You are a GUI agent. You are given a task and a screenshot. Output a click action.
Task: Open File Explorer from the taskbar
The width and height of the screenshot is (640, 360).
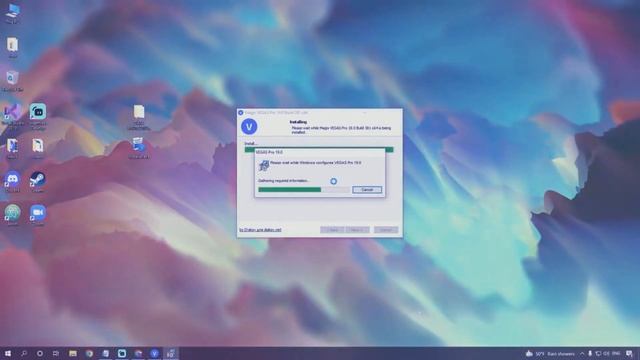click(73, 353)
